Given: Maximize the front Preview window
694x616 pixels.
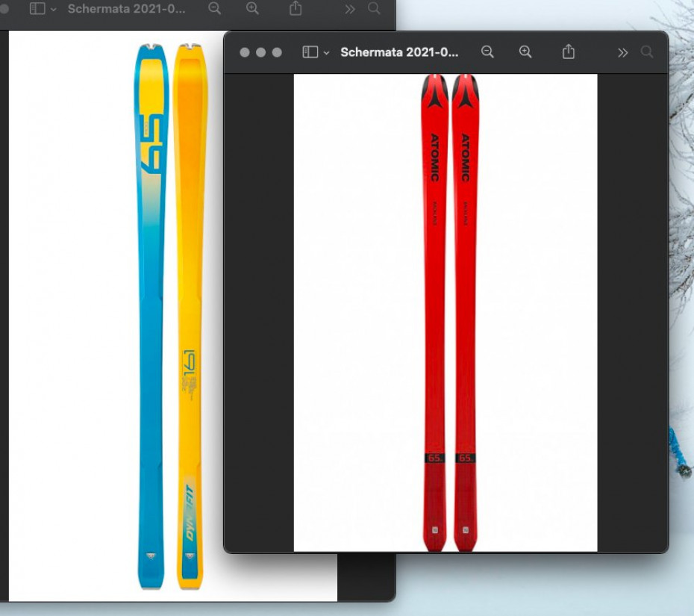Looking at the screenshot, I should click(x=277, y=52).
